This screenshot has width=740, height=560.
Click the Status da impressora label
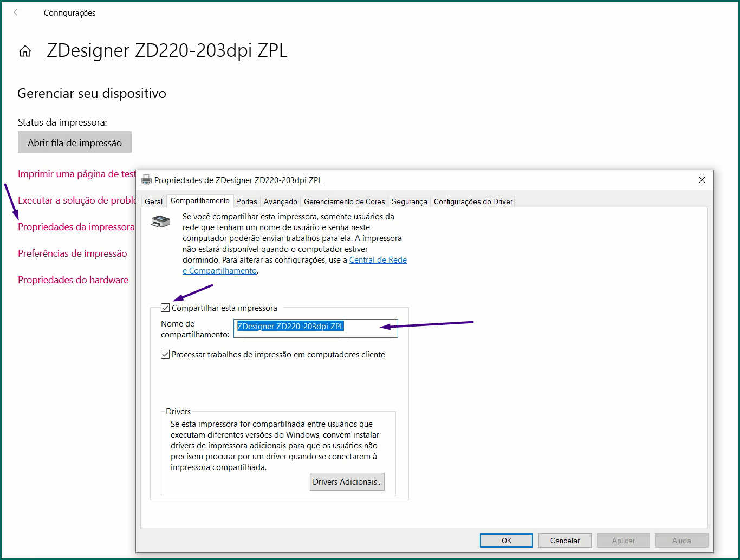(62, 122)
